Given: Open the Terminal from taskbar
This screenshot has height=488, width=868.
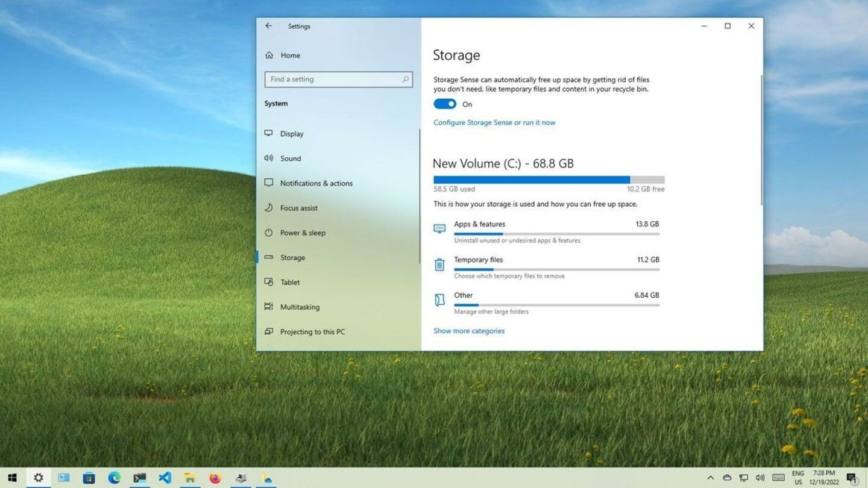Looking at the screenshot, I should (x=140, y=478).
